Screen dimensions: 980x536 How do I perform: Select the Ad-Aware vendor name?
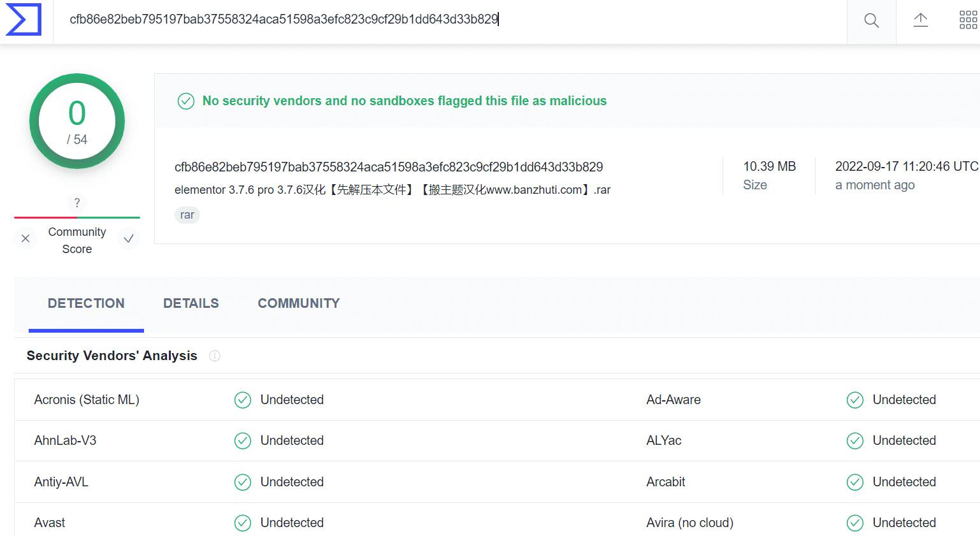point(674,400)
